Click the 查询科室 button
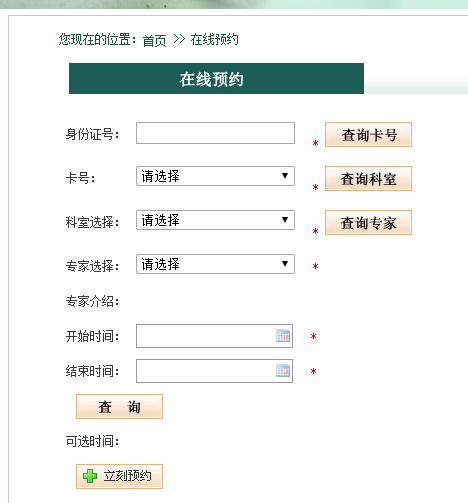 [x=368, y=179]
